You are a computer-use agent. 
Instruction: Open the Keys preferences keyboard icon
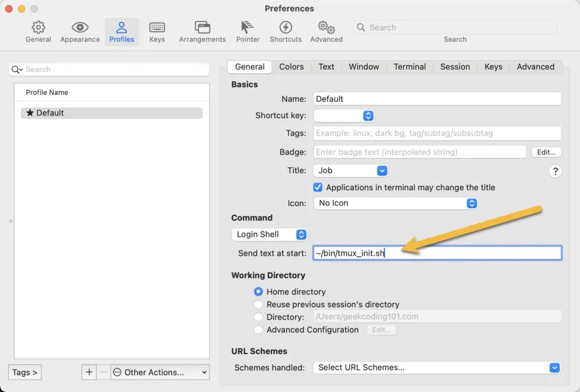[x=157, y=28]
